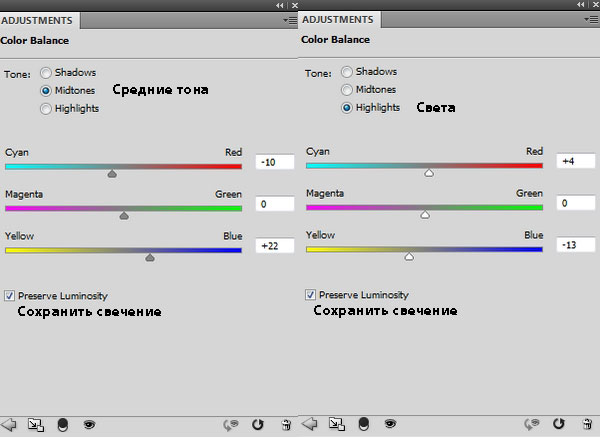Toggle layer visibility eye in left panel
This screenshot has width=600, height=438.
(x=89, y=424)
